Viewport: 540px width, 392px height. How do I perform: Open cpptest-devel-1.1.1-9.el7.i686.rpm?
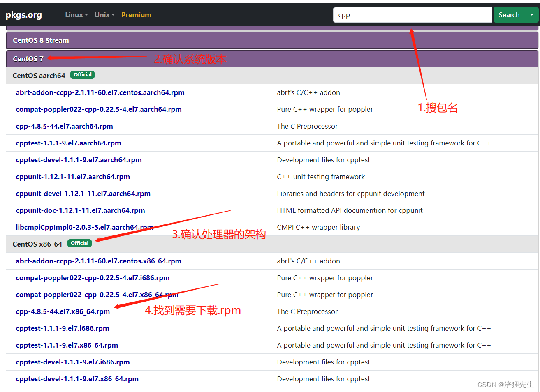point(73,362)
